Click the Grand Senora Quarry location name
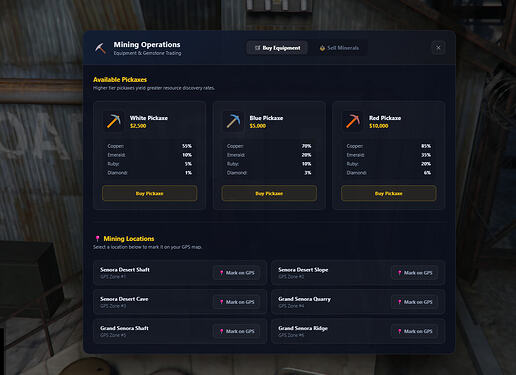The width and height of the screenshot is (516, 375). [x=305, y=299]
